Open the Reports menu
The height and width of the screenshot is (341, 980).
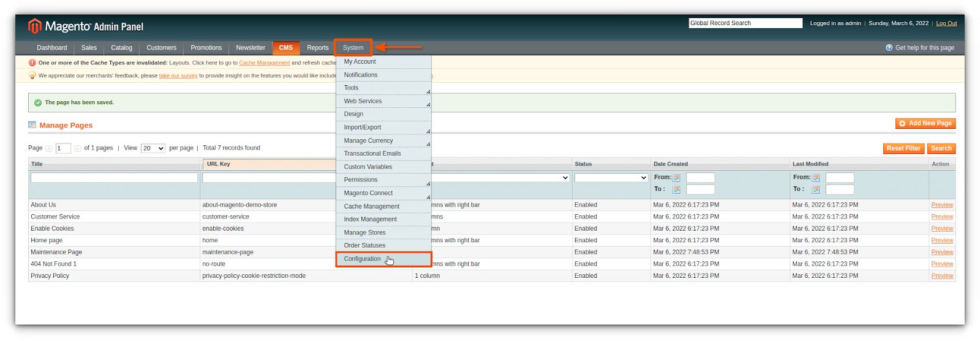click(x=318, y=48)
